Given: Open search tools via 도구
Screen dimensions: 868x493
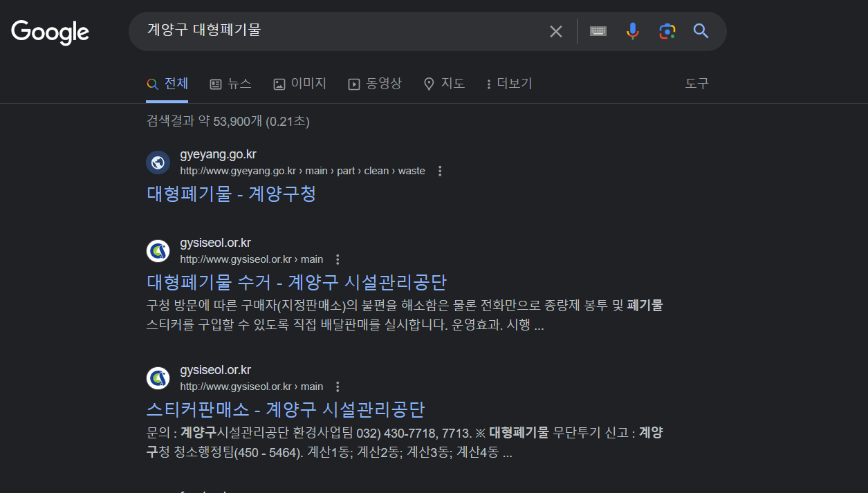Looking at the screenshot, I should 696,83.
